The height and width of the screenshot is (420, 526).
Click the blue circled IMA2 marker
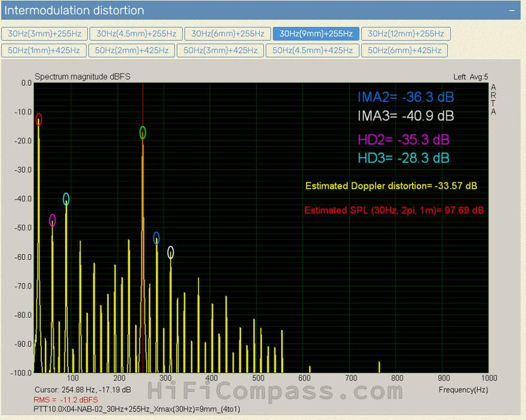tap(156, 238)
